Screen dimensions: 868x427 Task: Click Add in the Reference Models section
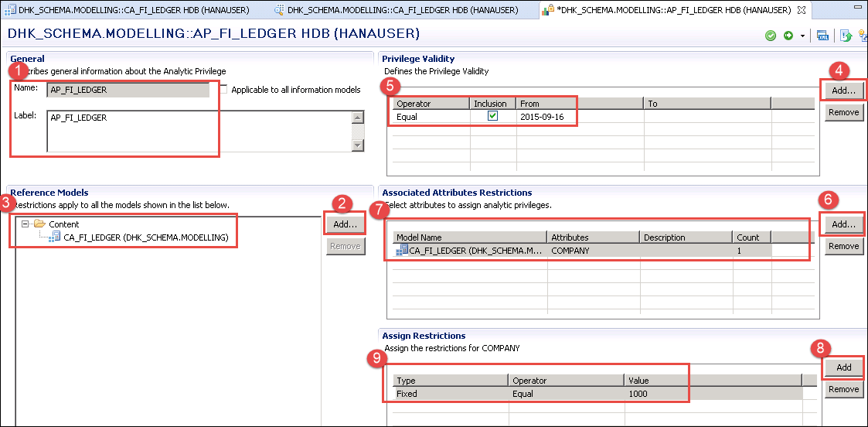pos(345,224)
